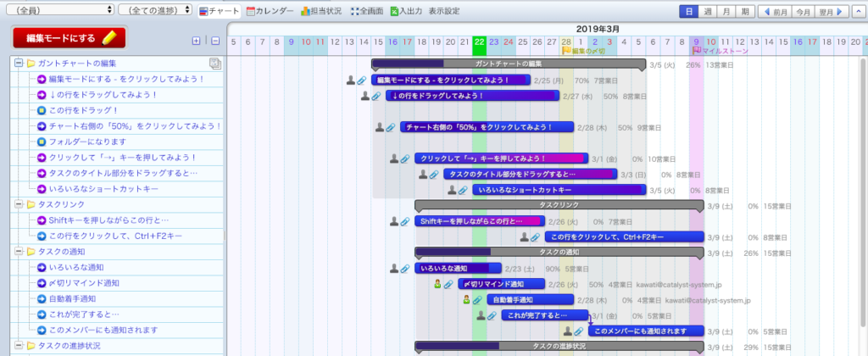The image size is (868, 356).
Task: Click the expand all plus icon
Action: pyautogui.click(x=197, y=41)
